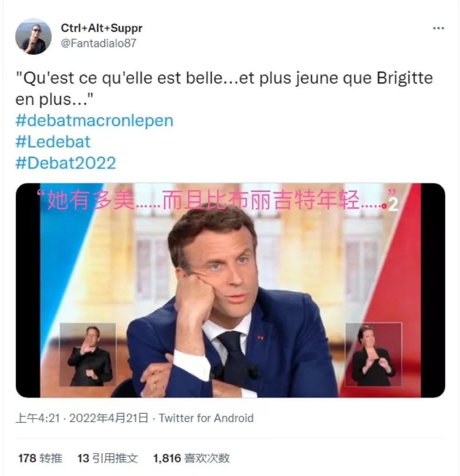The image size is (460, 476).
Task: Open the #Debat2022 hashtag
Action: (x=66, y=163)
